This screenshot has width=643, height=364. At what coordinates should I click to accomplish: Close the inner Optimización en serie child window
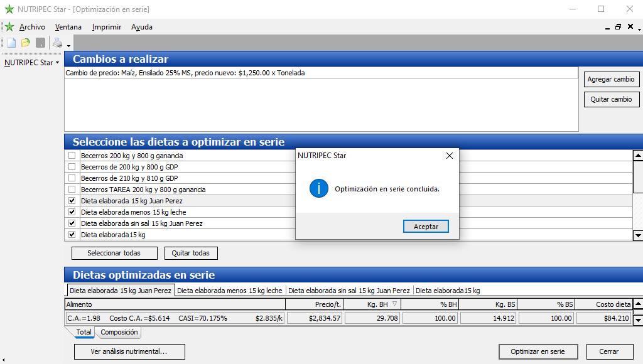tap(630, 26)
